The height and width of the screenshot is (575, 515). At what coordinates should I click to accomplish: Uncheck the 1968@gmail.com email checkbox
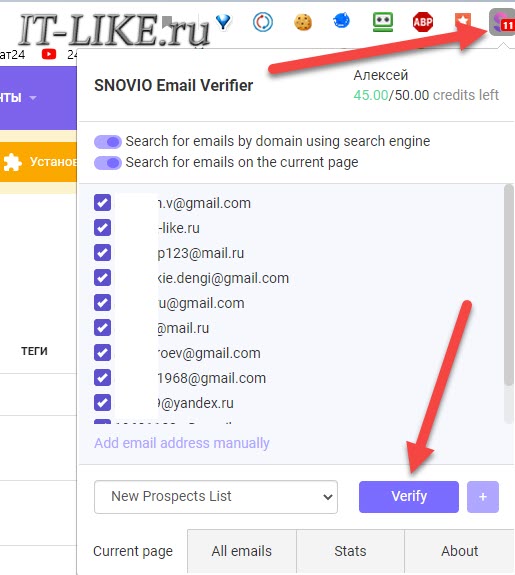pyautogui.click(x=102, y=378)
